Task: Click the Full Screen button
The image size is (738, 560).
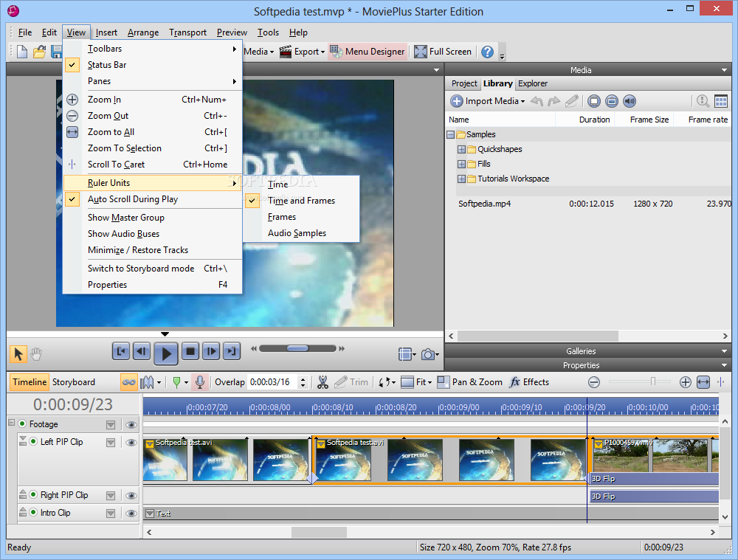Action: point(443,52)
